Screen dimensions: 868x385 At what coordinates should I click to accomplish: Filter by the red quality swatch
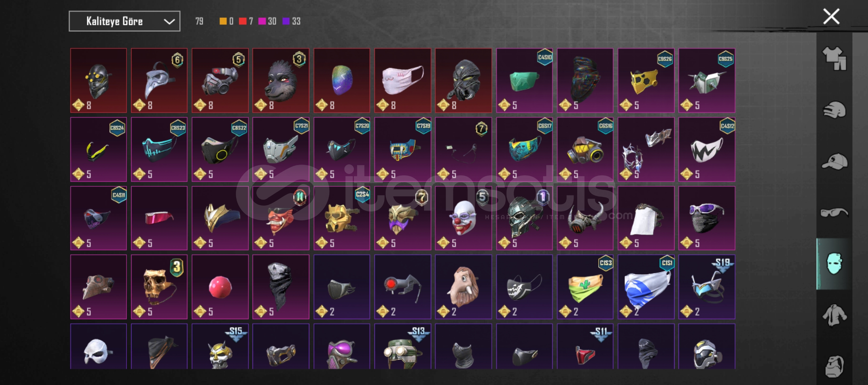tap(243, 21)
